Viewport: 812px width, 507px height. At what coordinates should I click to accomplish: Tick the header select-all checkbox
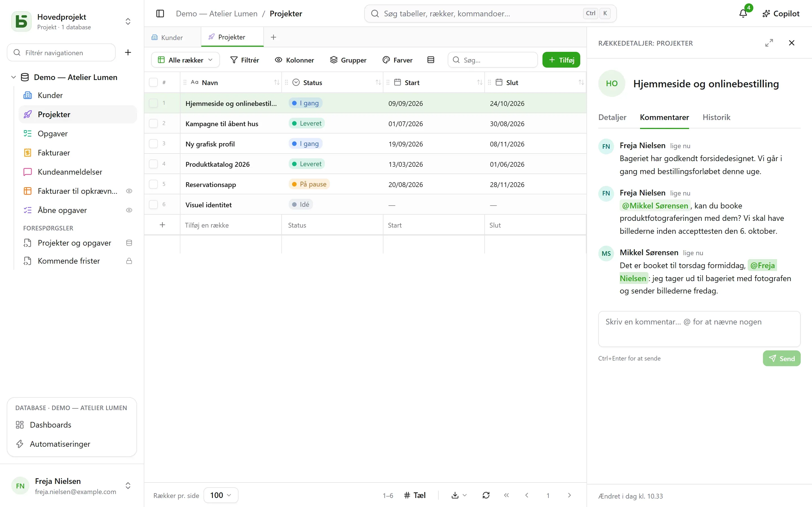tap(153, 83)
